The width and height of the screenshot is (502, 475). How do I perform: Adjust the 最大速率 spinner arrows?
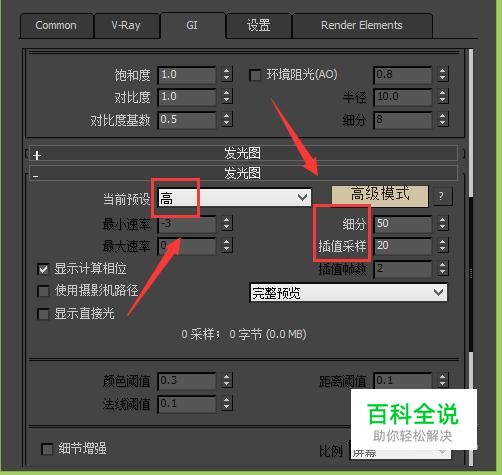(x=227, y=246)
